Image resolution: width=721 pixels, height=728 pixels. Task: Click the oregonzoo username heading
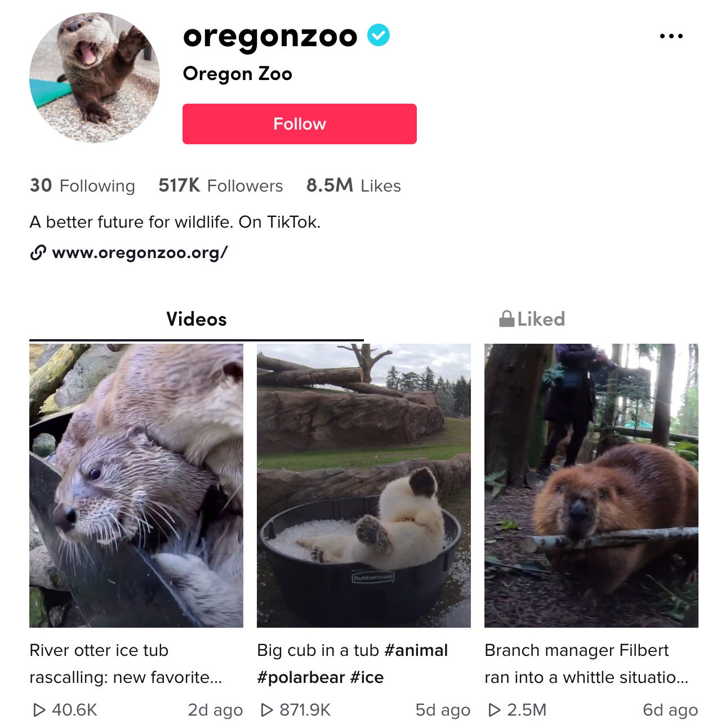(270, 37)
